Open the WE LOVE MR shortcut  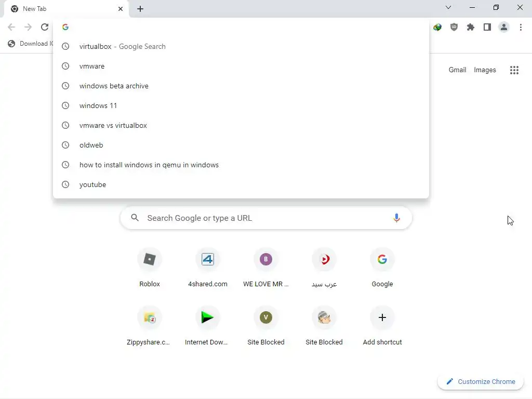(x=266, y=268)
